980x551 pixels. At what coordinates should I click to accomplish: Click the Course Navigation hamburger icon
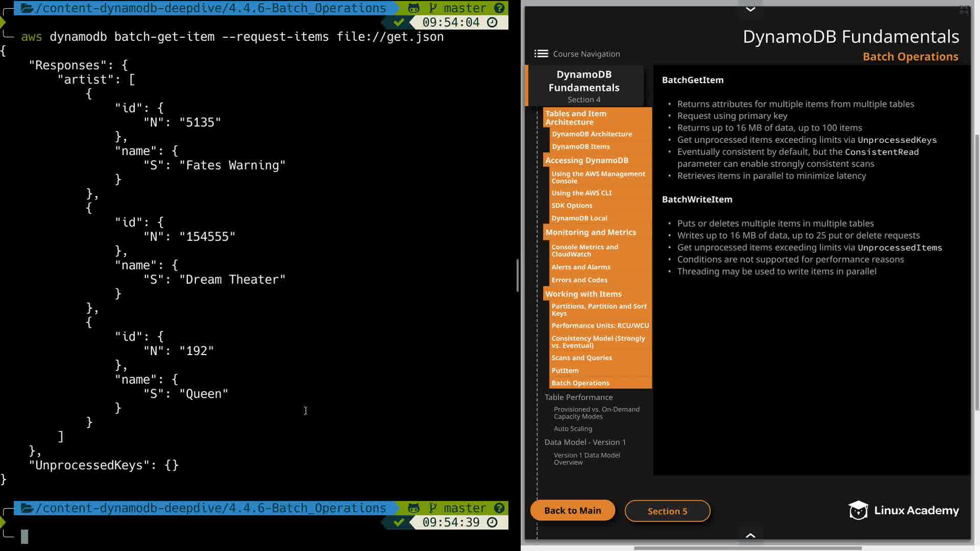tap(541, 54)
